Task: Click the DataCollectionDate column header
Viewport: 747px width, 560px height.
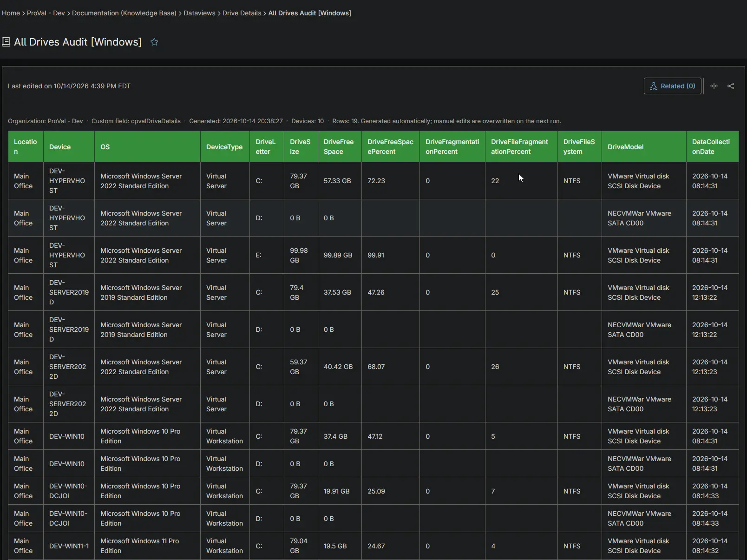Action: pos(712,146)
